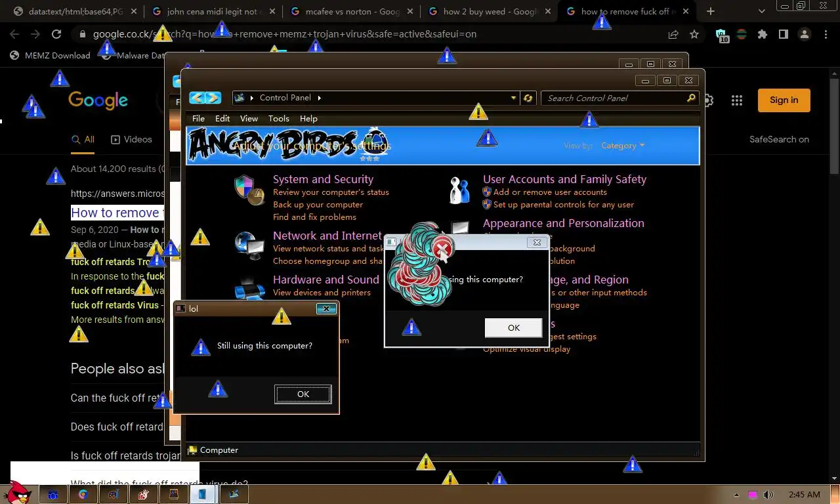Switch to the john cena midi tab
Screen dimensions: 840x504
(x=214, y=11)
